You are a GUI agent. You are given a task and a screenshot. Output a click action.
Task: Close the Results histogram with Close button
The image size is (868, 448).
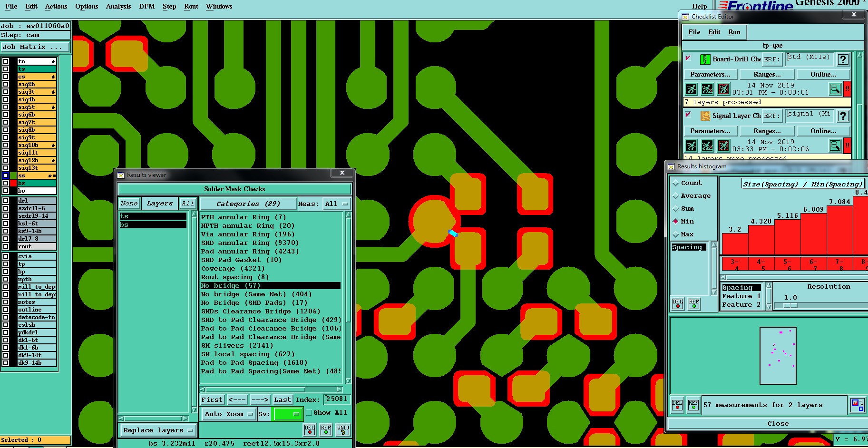point(778,423)
